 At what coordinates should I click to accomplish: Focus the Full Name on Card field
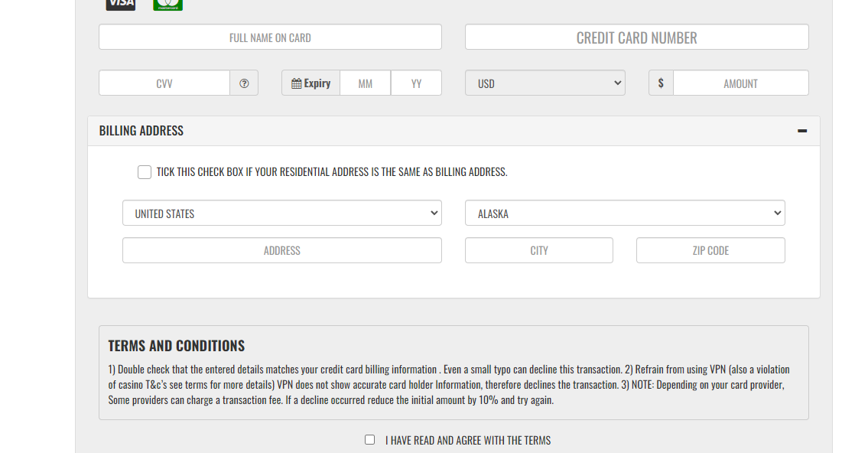point(270,37)
